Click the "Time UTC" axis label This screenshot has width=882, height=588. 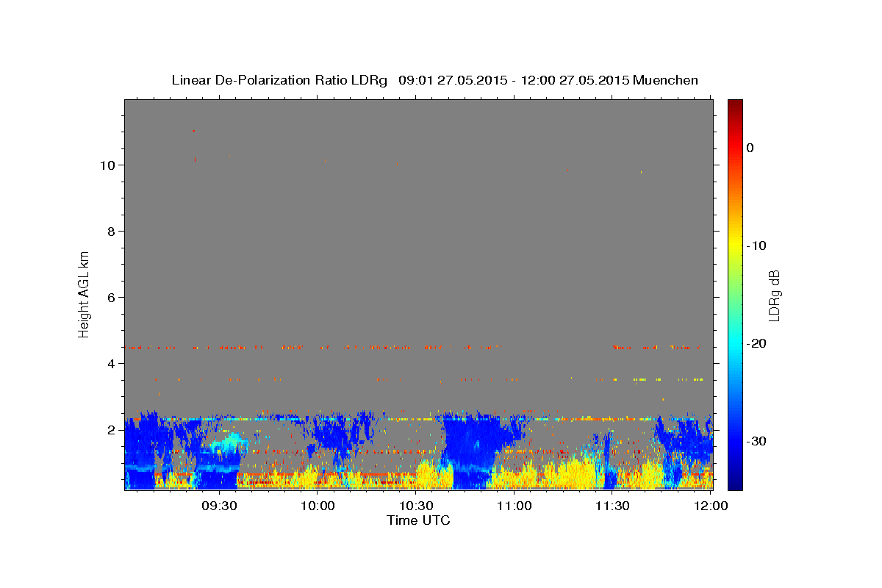(418, 520)
